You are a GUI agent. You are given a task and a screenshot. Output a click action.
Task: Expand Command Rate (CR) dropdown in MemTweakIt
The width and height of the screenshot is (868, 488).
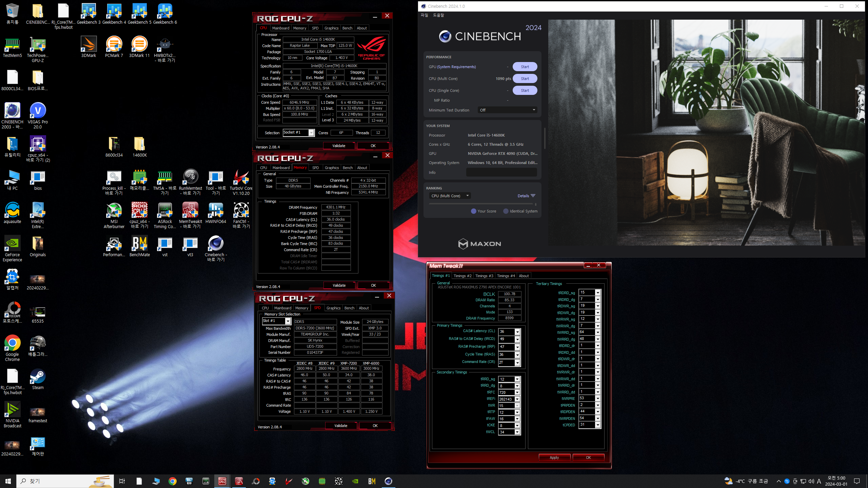pos(517,363)
